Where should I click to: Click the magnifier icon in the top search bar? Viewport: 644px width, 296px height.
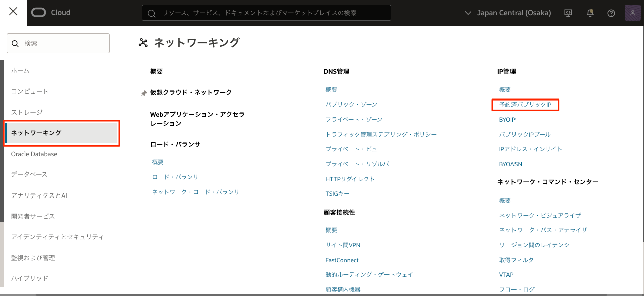152,13
